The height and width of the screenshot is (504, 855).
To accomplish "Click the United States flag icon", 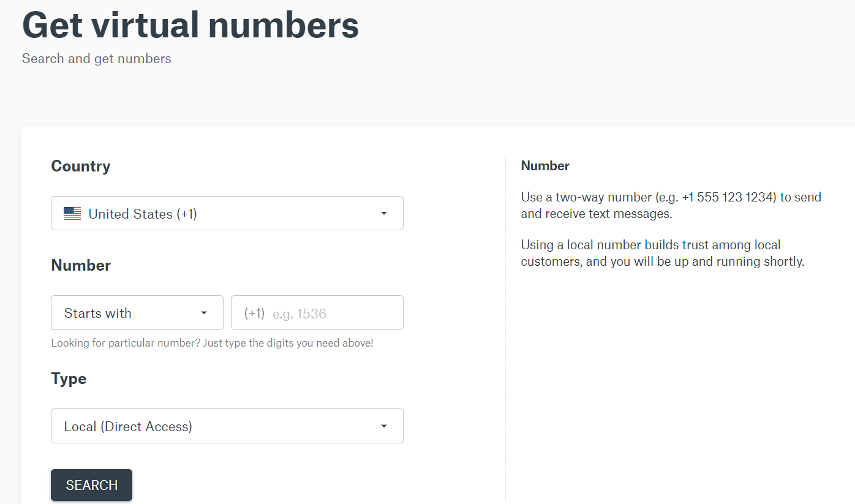I will pos(72,214).
